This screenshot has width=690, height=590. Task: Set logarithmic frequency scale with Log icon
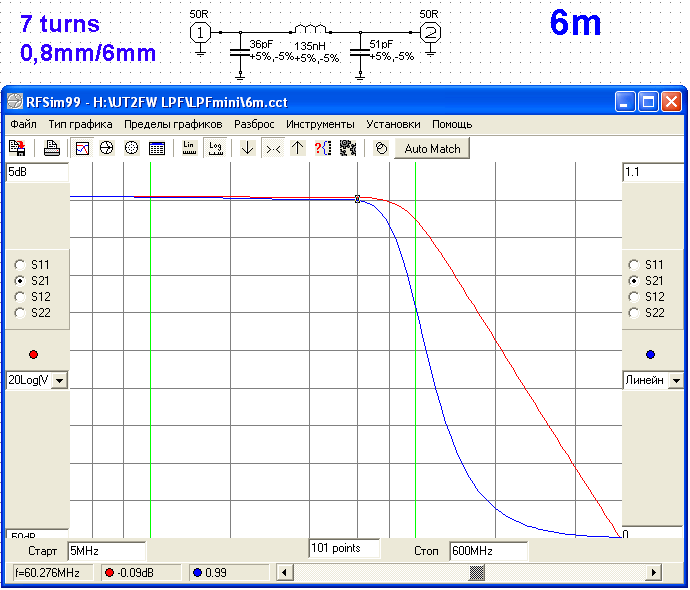pyautogui.click(x=214, y=148)
